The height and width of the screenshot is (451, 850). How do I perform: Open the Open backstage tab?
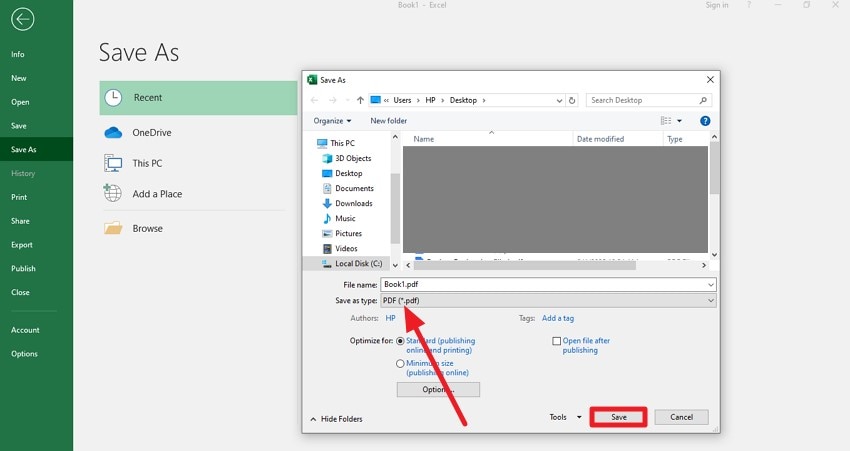pos(20,102)
